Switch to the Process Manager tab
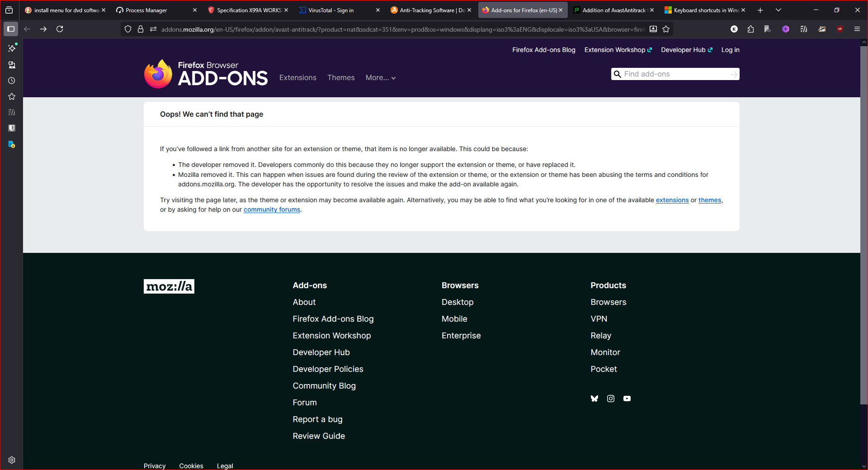This screenshot has width=868, height=470. 157,10
